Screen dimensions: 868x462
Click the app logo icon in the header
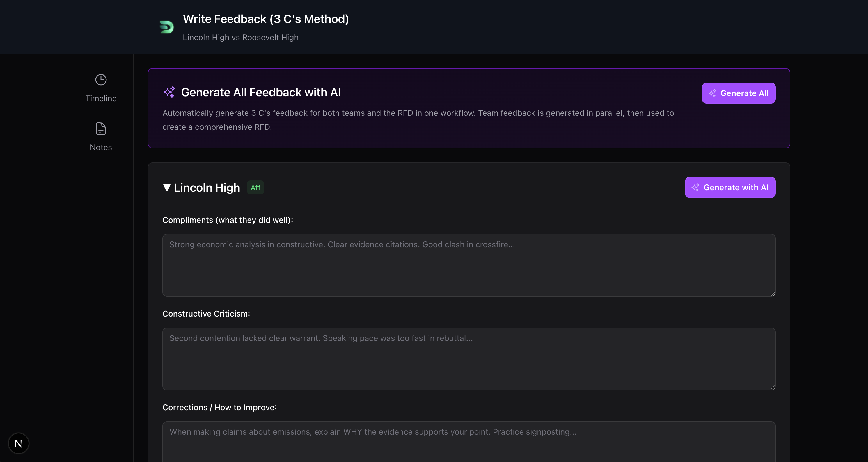pos(166,27)
